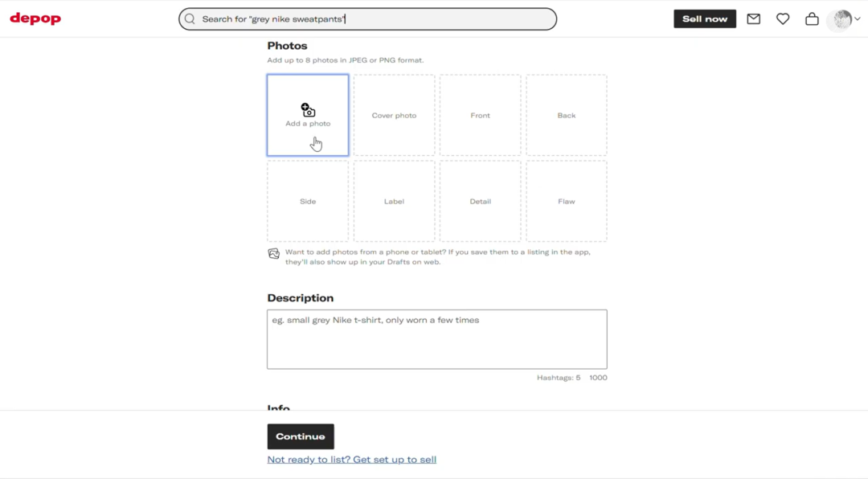Click the Depop logo
This screenshot has height=479, width=868.
point(35,18)
